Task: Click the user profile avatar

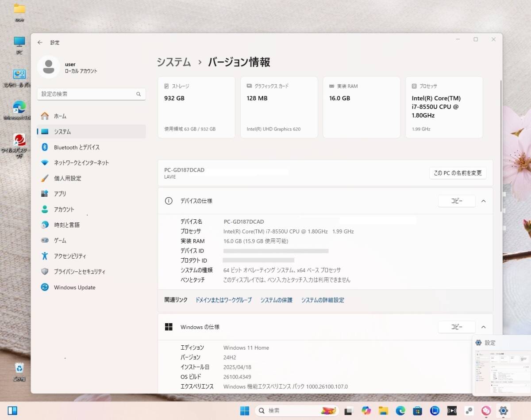Action: pos(49,67)
